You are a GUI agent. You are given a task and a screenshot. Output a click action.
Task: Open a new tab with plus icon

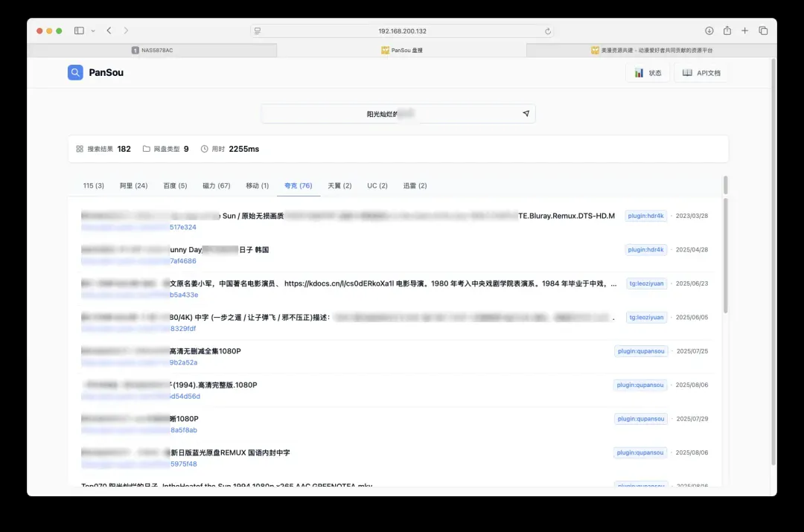click(744, 31)
